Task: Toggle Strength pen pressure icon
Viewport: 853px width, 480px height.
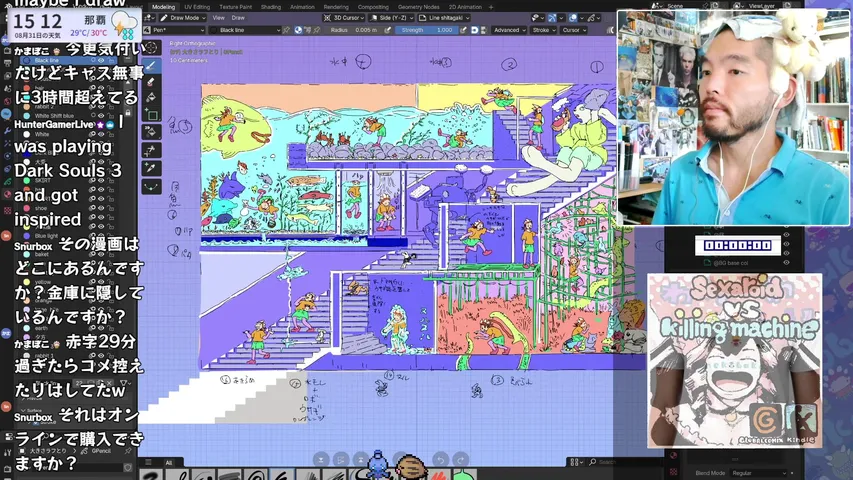Action: (x=463, y=30)
